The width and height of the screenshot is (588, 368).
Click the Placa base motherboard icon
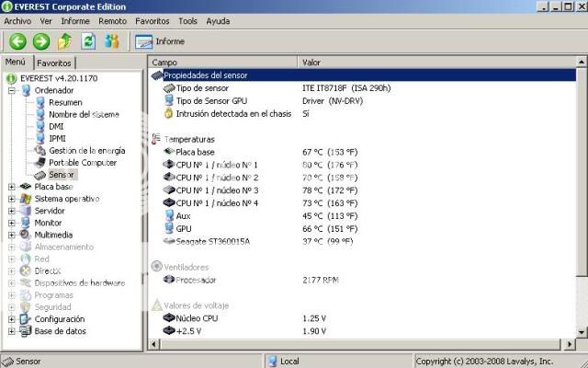(26, 186)
